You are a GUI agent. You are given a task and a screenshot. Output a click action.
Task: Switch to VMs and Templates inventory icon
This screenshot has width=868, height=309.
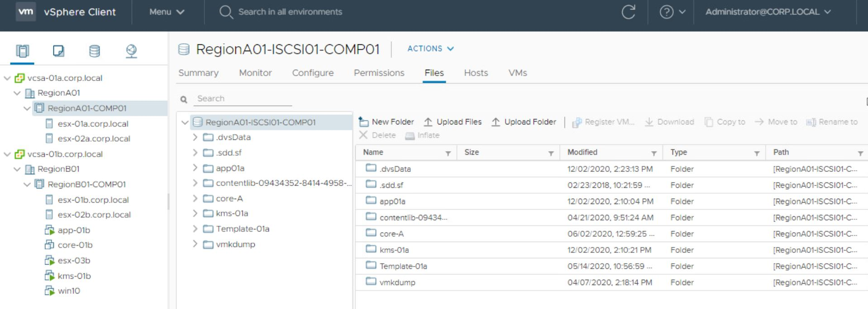point(58,51)
